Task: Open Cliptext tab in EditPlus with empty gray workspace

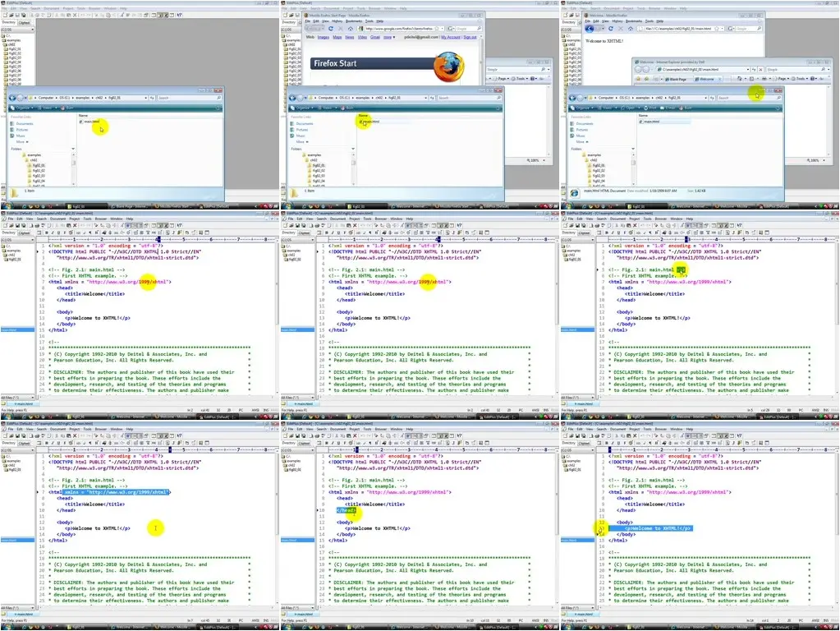Action: click(x=24, y=22)
